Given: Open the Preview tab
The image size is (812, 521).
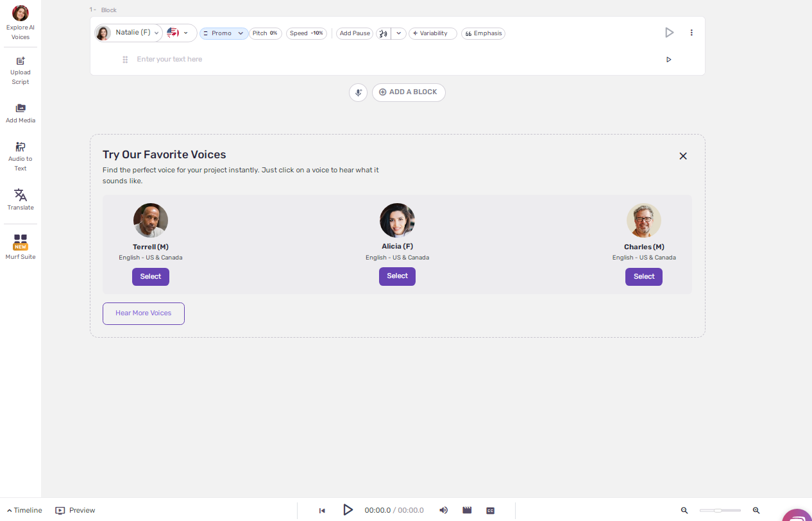Looking at the screenshot, I should coord(76,510).
